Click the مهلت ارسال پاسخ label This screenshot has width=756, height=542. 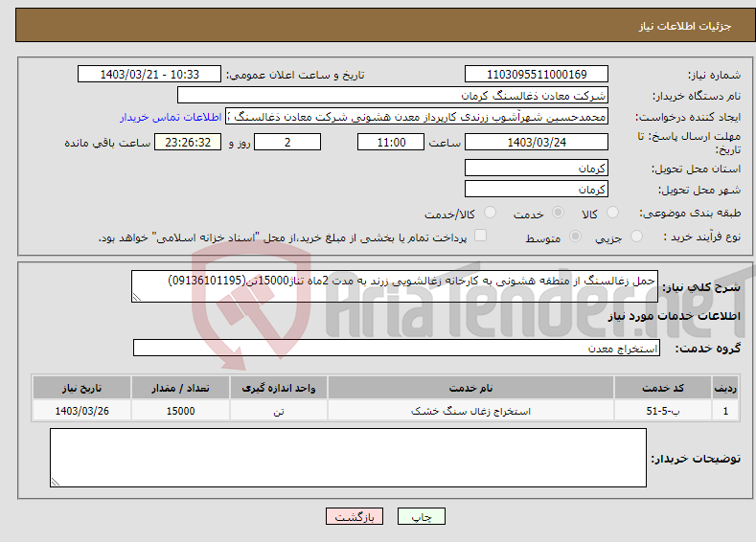click(x=690, y=143)
